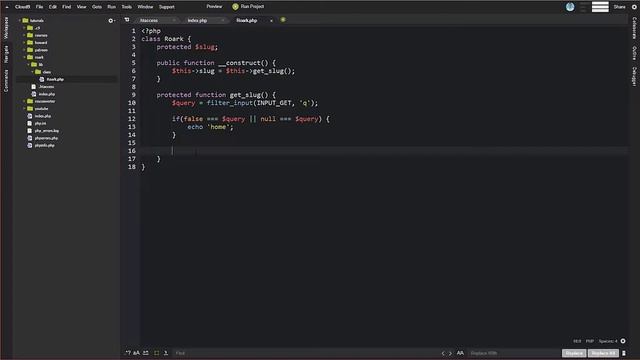
Task: Click the courses folder icon
Action: pyautogui.click(x=30, y=35)
